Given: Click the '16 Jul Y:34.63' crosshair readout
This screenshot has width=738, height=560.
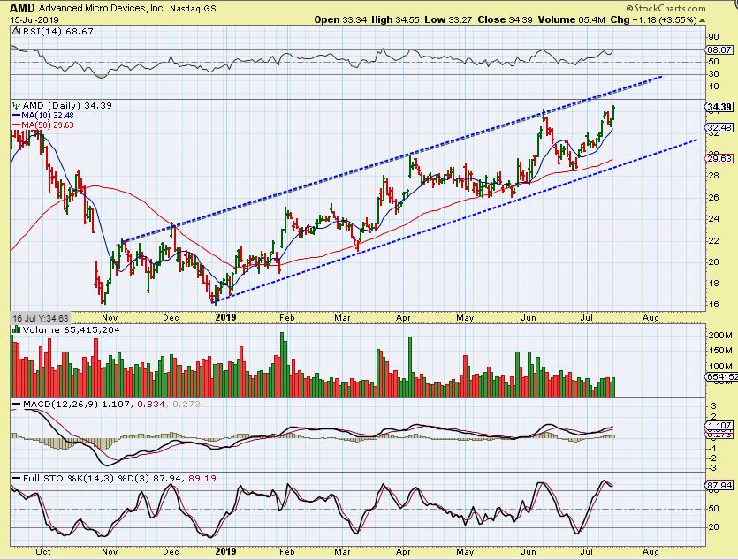Looking at the screenshot, I should (41, 318).
